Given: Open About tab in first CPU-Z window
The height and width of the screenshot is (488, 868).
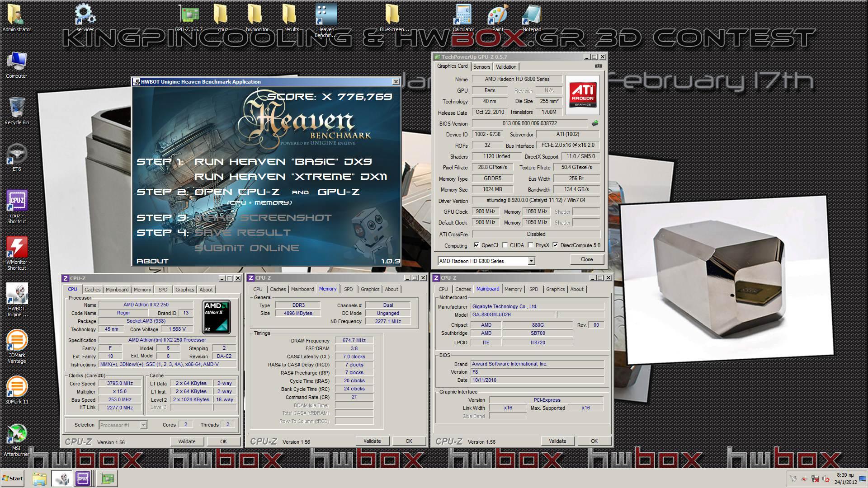Looking at the screenshot, I should (x=206, y=290).
